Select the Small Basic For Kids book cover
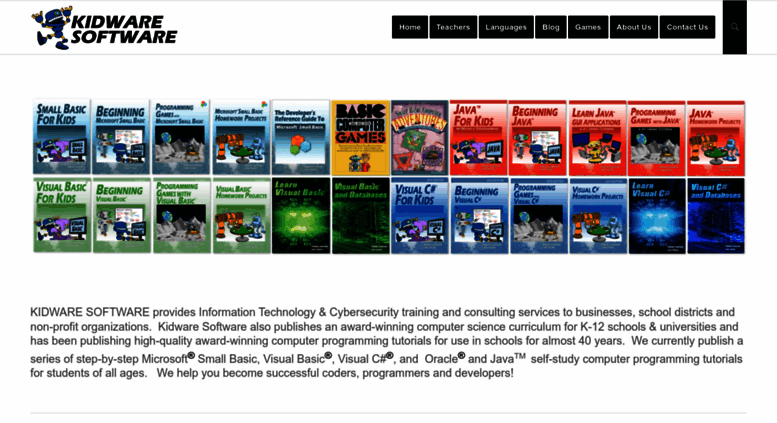Viewport: 777px width, 423px height. tap(62, 137)
